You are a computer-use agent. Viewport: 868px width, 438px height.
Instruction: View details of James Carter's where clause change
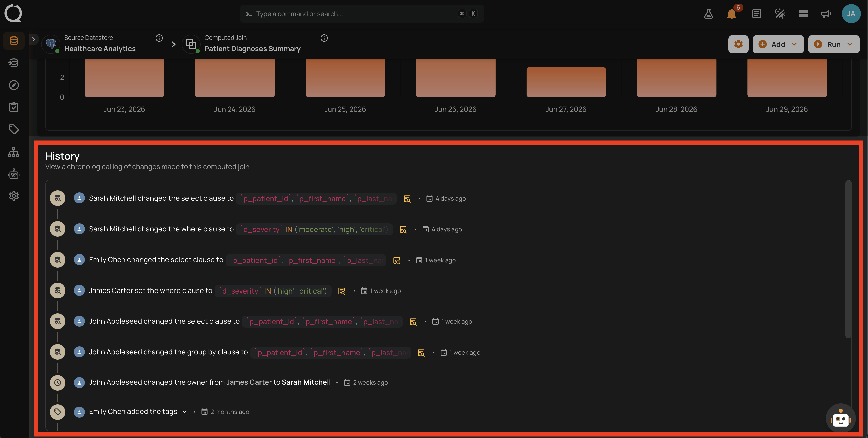pos(342,291)
